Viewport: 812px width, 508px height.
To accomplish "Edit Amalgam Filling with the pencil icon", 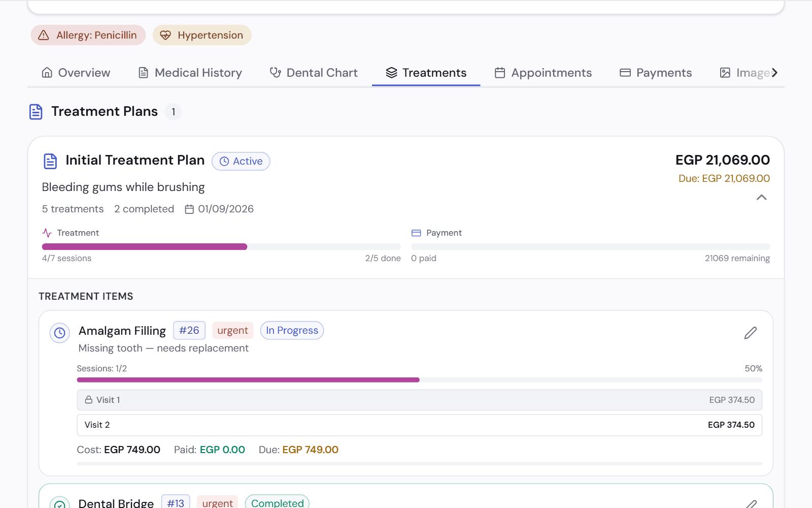I will pyautogui.click(x=751, y=333).
